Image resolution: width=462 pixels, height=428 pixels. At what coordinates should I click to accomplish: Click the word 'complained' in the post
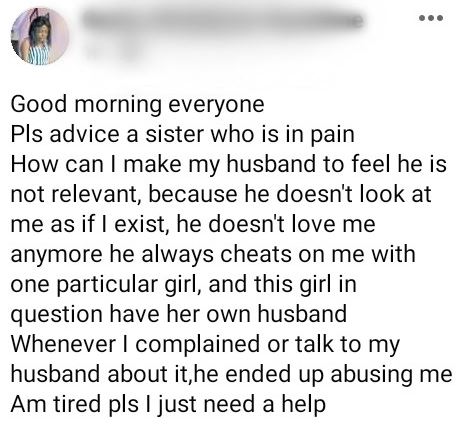(x=197, y=346)
